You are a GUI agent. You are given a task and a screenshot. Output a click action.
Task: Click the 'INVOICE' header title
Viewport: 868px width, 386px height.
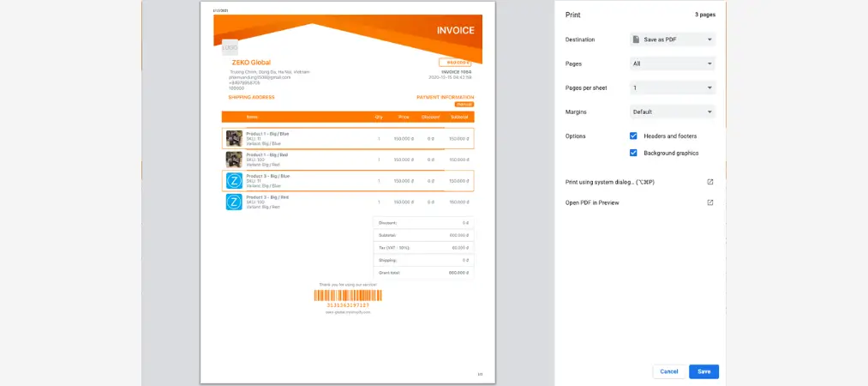coord(456,31)
